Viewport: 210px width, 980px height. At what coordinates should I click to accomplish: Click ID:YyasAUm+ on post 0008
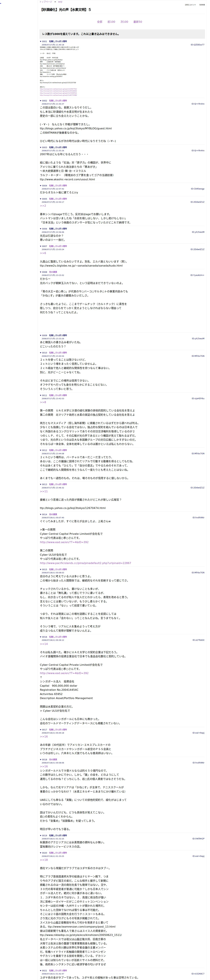197,275
